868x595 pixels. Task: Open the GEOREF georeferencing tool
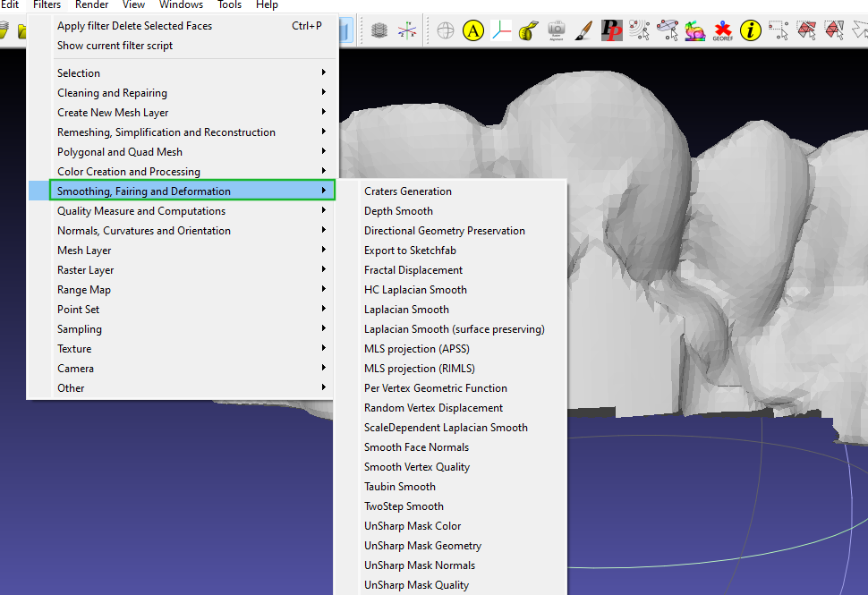[721, 30]
